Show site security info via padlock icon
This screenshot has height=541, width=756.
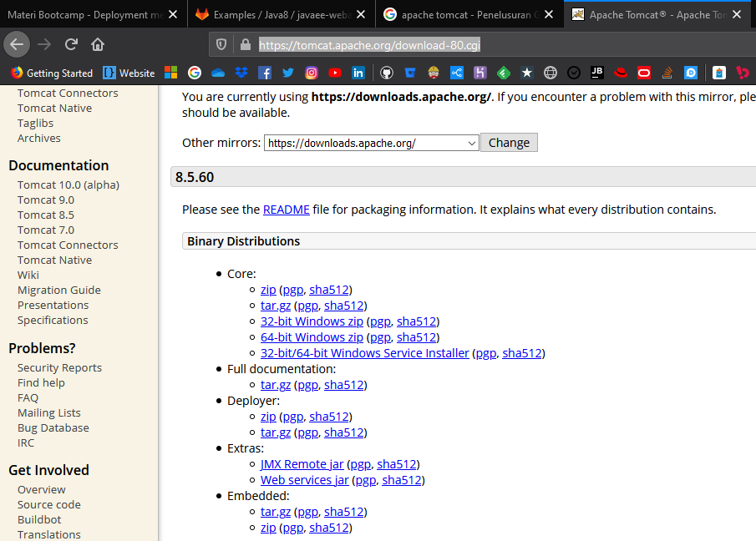click(246, 45)
